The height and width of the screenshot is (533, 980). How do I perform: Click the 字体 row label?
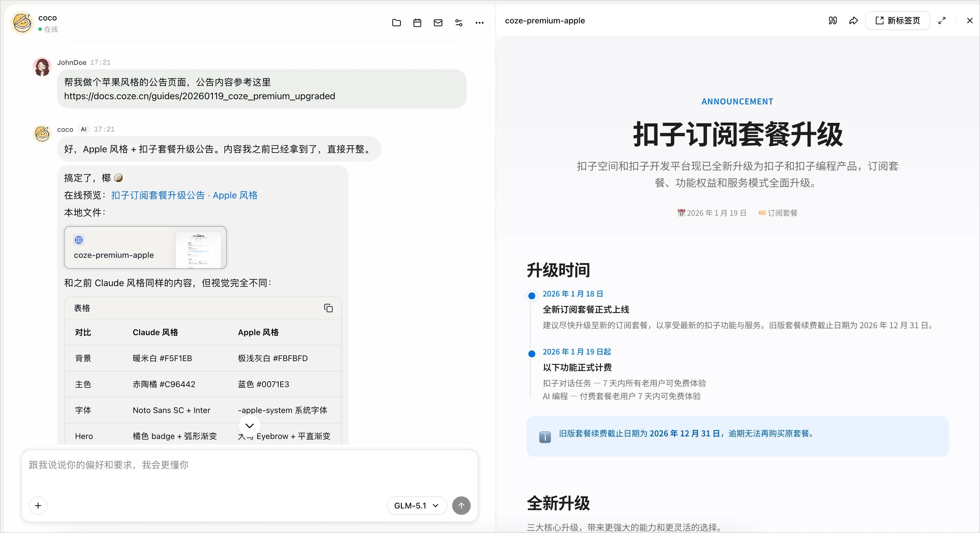pyautogui.click(x=83, y=410)
